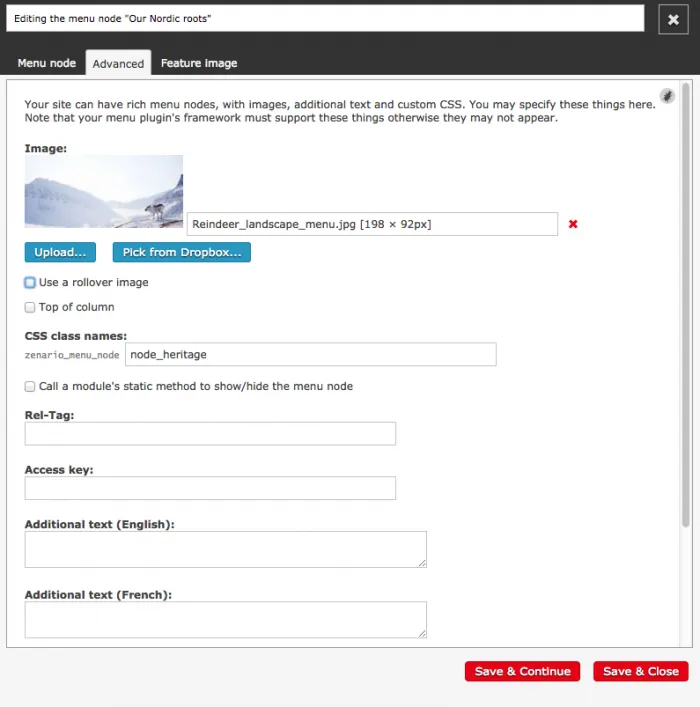Click Pick from Dropbox... button
700x707 pixels.
click(x=181, y=252)
